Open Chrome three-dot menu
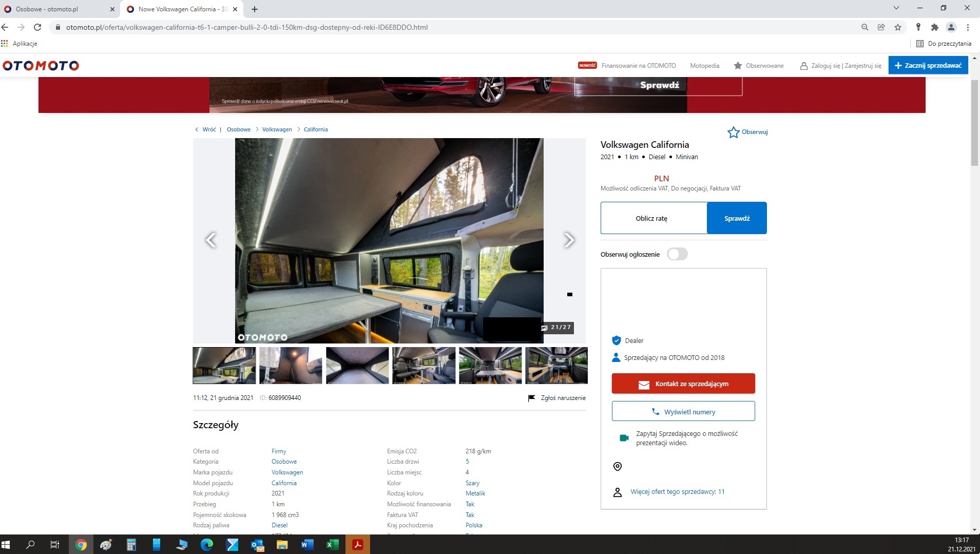 tap(968, 27)
